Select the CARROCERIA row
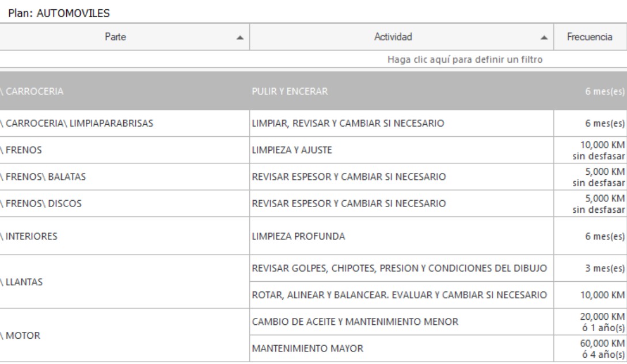The width and height of the screenshot is (627, 364). 313,91
